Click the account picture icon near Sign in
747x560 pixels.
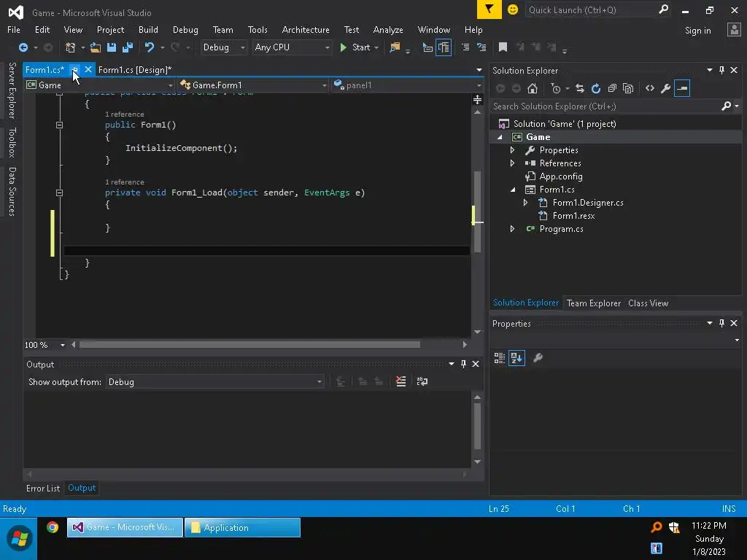click(x=734, y=30)
